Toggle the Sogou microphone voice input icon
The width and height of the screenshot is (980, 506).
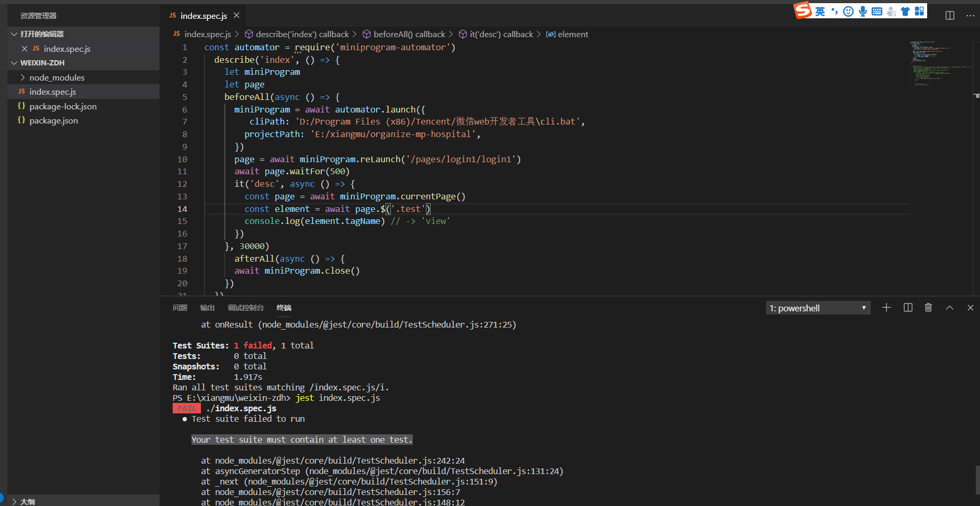[863, 12]
